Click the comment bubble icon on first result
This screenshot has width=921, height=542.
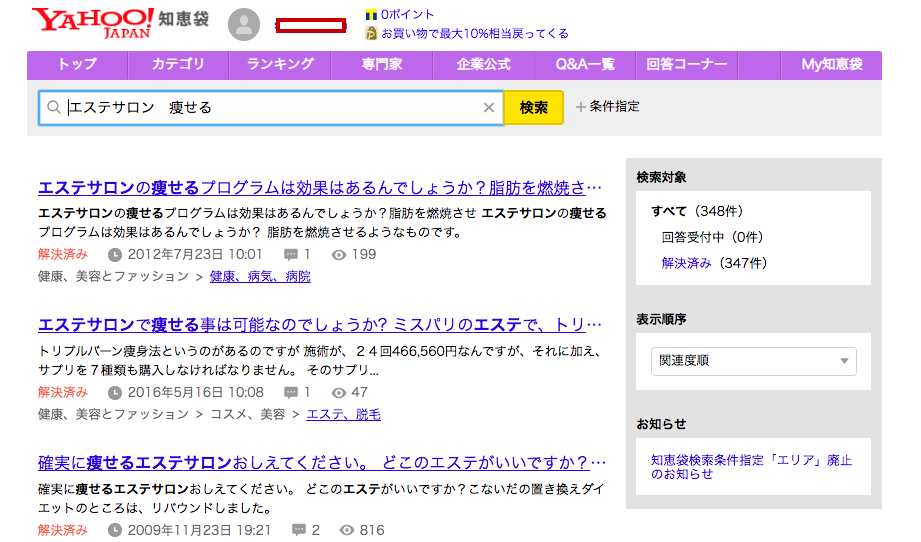point(291,255)
